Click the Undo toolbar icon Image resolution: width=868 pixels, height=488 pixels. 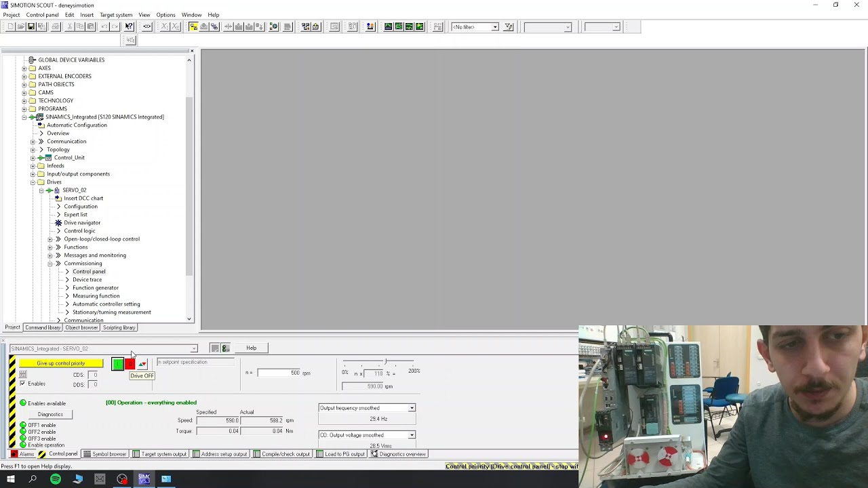pyautogui.click(x=104, y=26)
